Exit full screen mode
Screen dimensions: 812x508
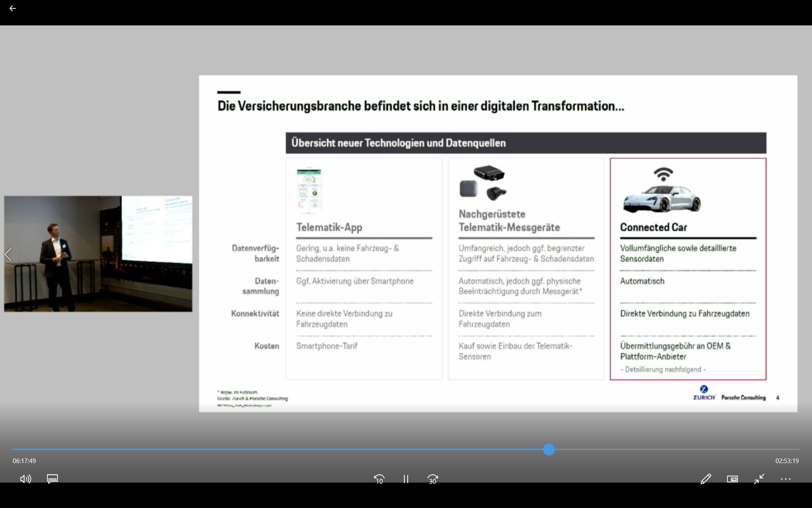[759, 479]
